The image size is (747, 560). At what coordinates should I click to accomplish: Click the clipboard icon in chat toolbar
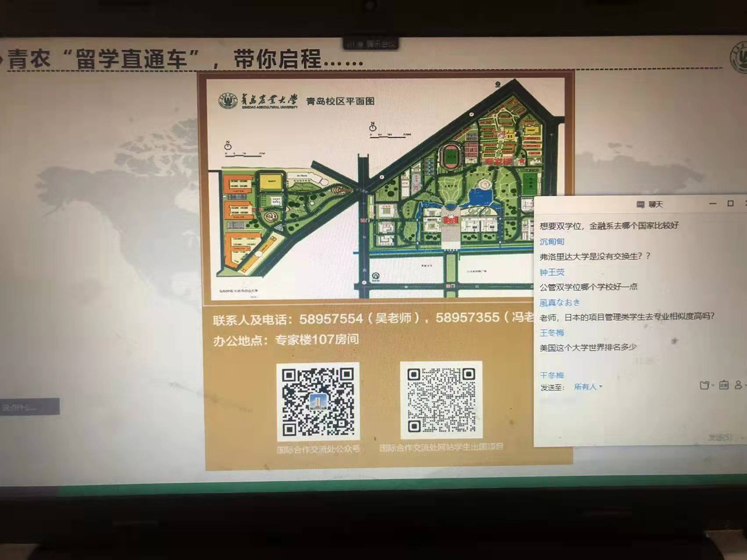click(x=724, y=385)
